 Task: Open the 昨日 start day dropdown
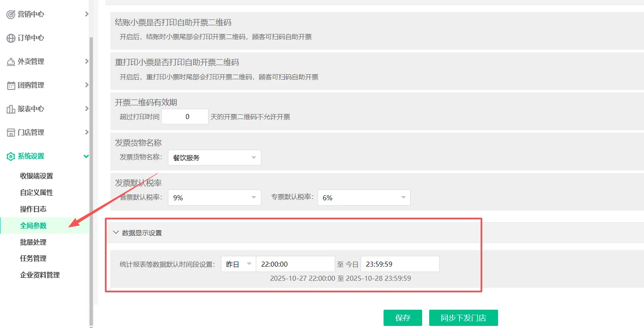pos(238,264)
